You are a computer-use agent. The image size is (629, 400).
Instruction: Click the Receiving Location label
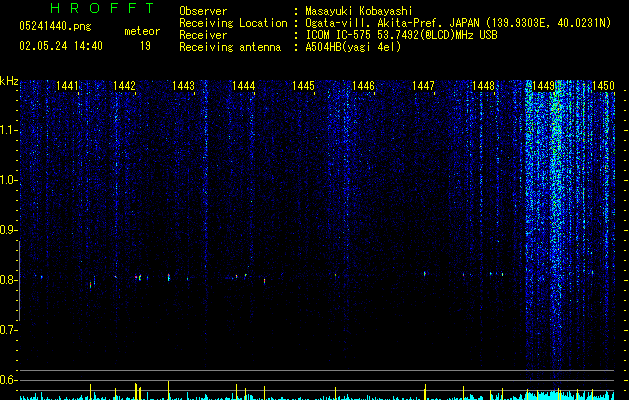(233, 23)
